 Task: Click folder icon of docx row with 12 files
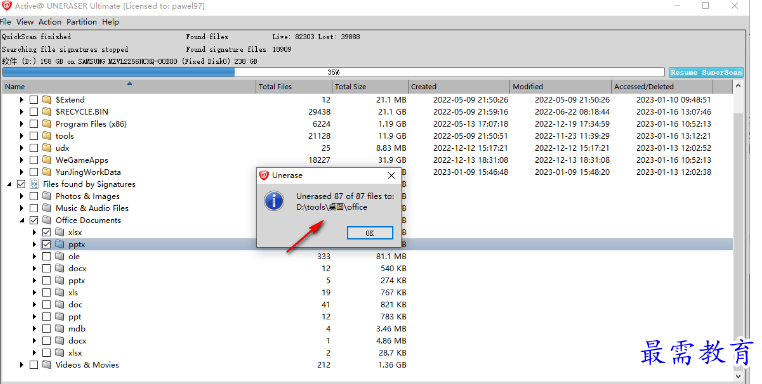(60, 268)
